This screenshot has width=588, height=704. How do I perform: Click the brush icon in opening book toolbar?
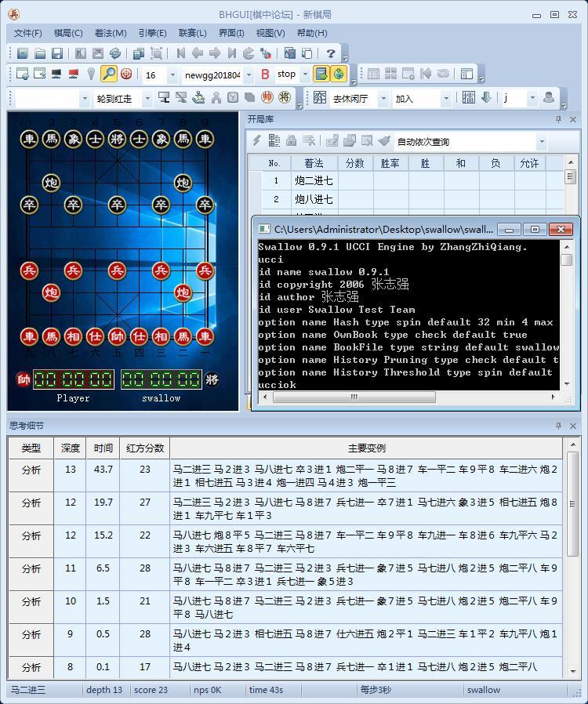pyautogui.click(x=384, y=141)
